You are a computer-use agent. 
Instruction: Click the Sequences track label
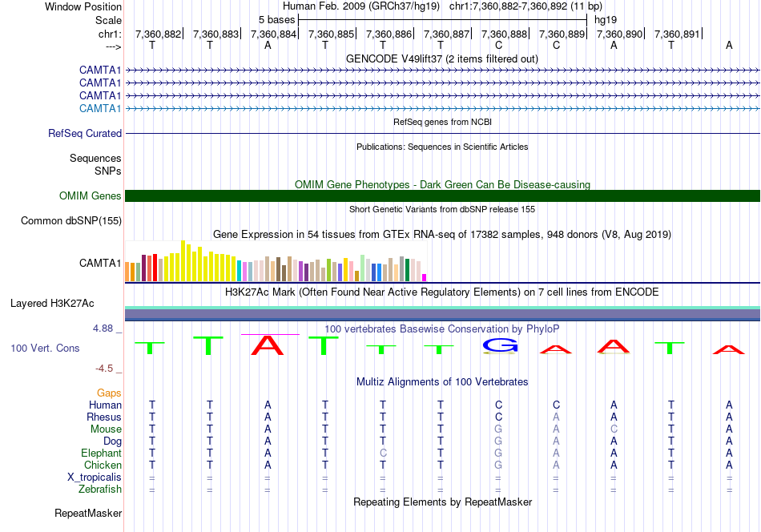[95, 159]
